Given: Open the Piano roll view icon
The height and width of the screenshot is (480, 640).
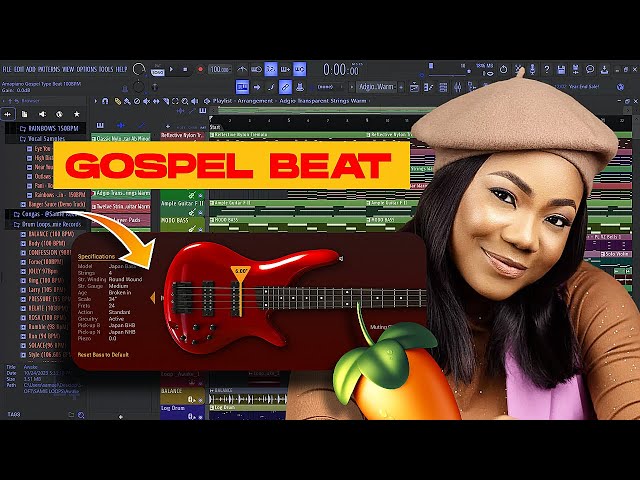Looking at the screenshot, I should coord(429,87).
